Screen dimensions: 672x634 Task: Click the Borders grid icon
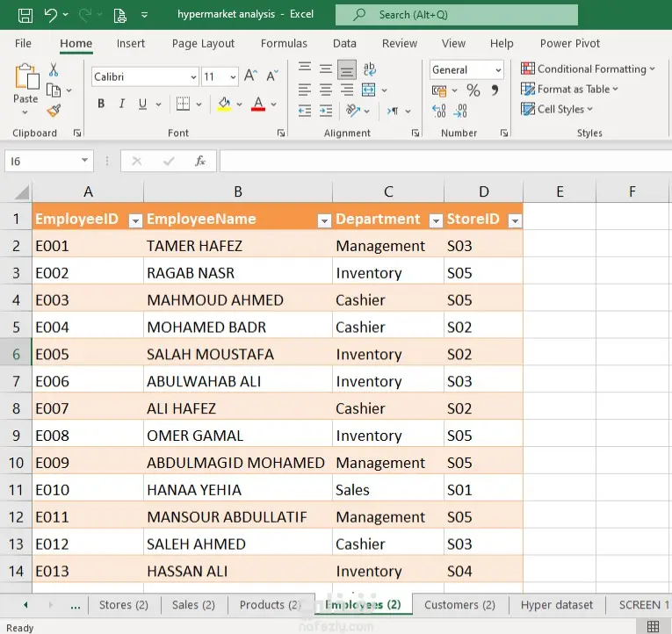183,104
